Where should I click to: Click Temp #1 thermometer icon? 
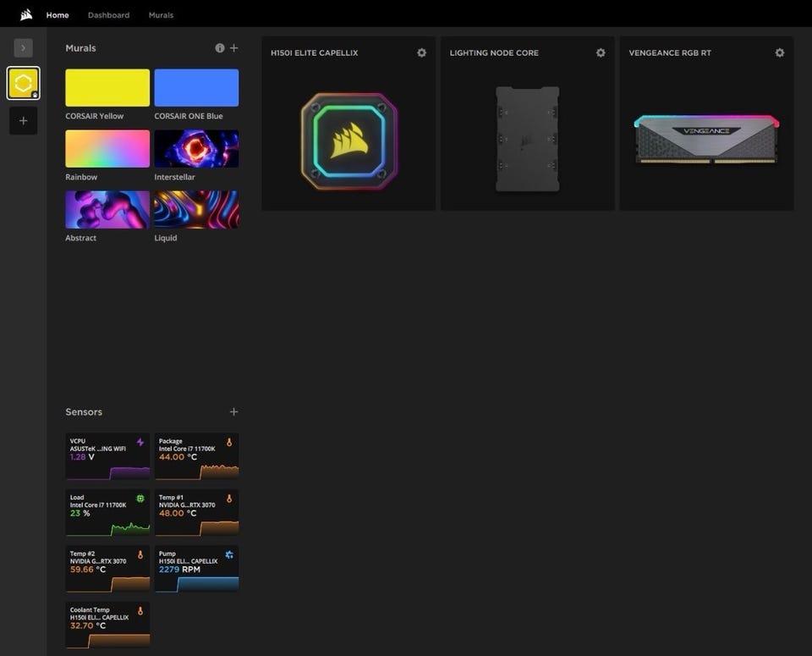click(229, 499)
